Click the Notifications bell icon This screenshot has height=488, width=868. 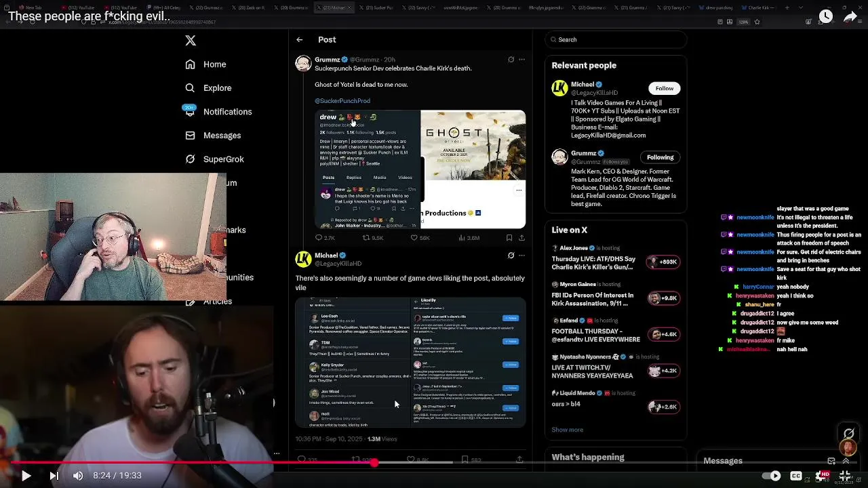click(190, 112)
